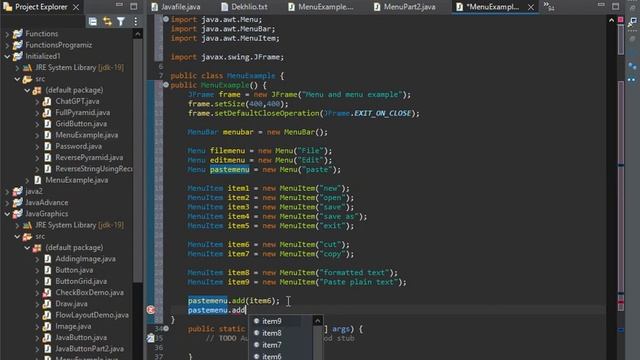Fold the main method at line 34
This screenshot has width=640, height=360.
(166, 329)
